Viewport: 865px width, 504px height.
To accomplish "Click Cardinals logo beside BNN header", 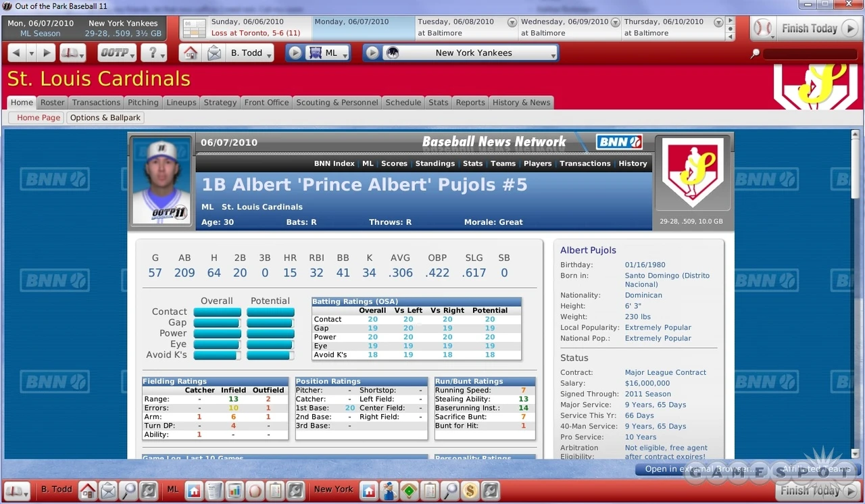I will coord(692,174).
